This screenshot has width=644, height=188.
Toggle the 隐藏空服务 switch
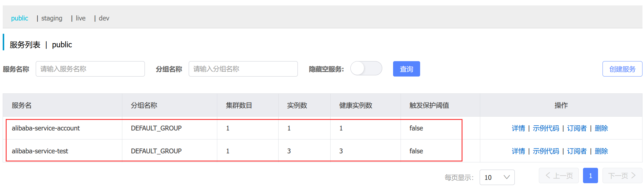pos(366,68)
